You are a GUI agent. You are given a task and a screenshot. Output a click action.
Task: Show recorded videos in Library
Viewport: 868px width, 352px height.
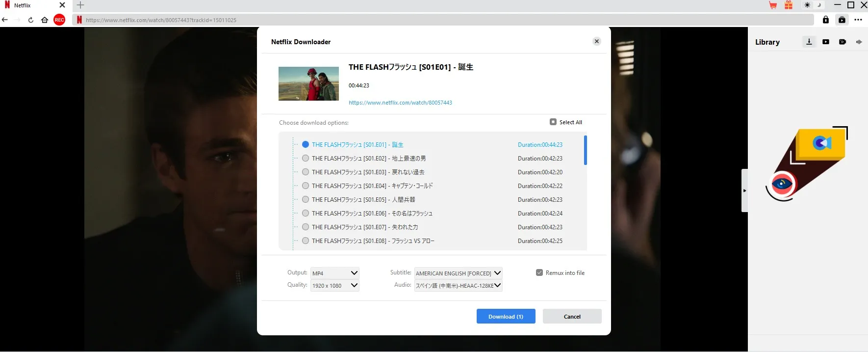[x=842, y=42]
